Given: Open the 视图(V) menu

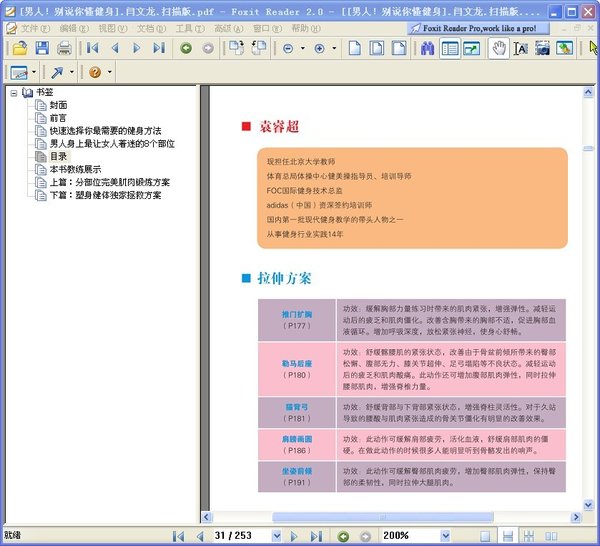Looking at the screenshot, I should tap(113, 28).
